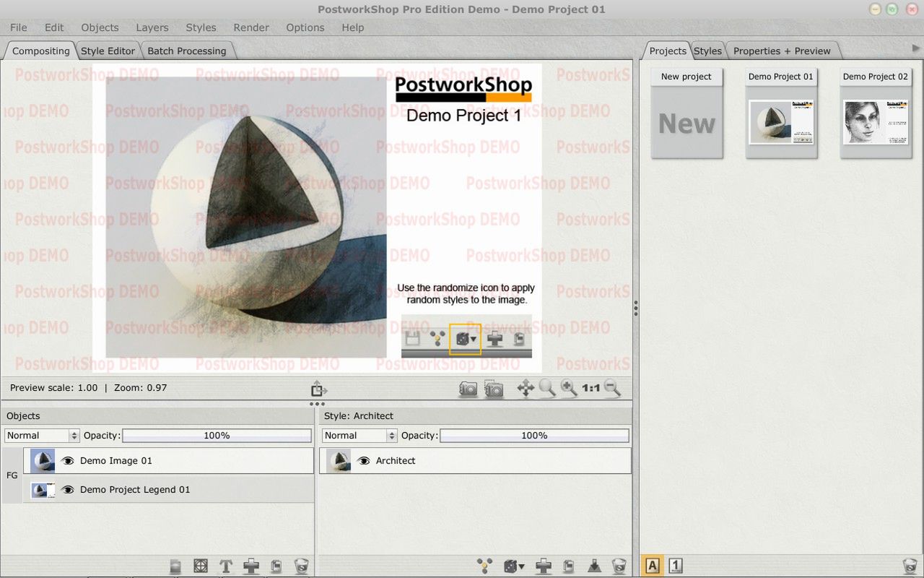Switch to the Style Editor tab
This screenshot has width=924, height=578.
tap(108, 51)
